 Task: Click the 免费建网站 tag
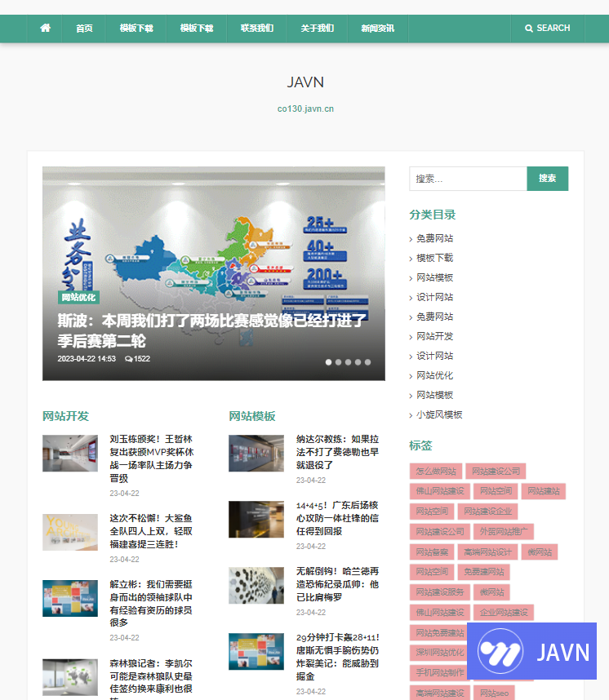[x=483, y=573]
